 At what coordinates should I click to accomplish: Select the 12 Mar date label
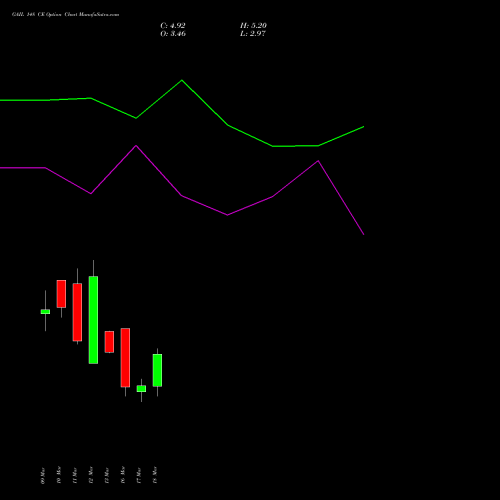pyautogui.click(x=91, y=475)
